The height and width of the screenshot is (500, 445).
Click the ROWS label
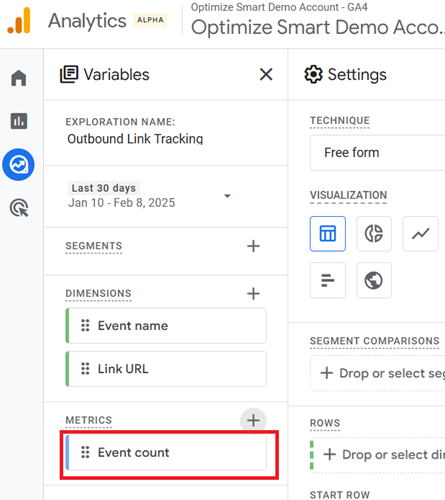pyautogui.click(x=325, y=423)
